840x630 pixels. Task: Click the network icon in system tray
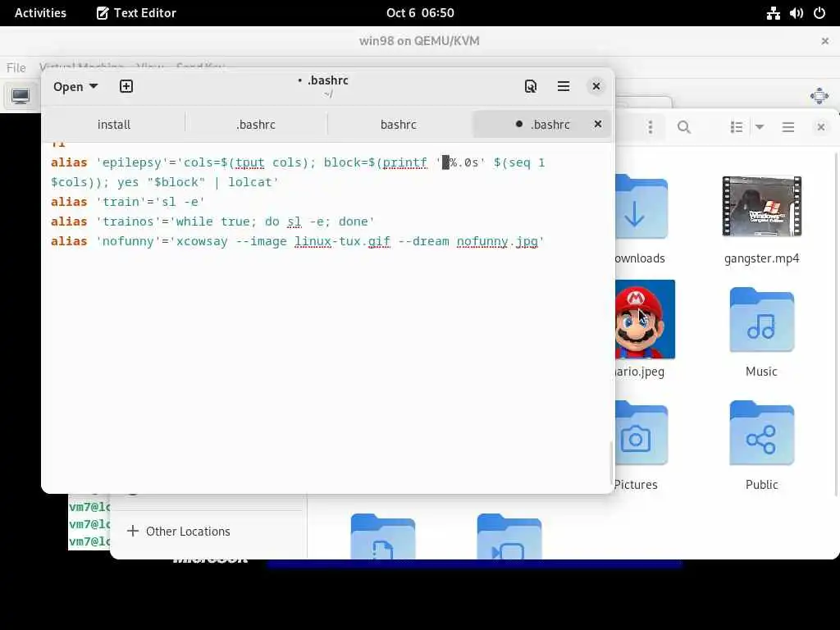[773, 13]
